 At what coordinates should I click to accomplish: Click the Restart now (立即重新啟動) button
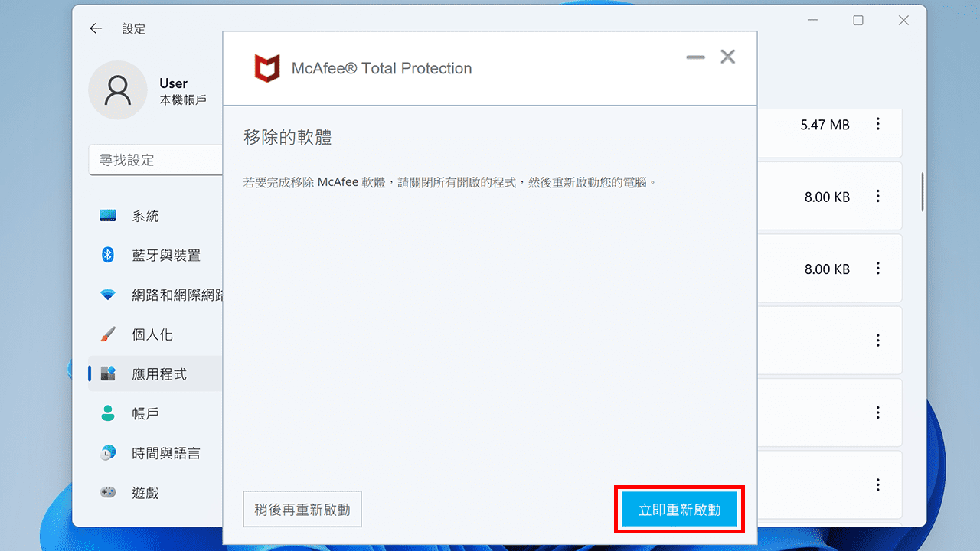coord(680,510)
